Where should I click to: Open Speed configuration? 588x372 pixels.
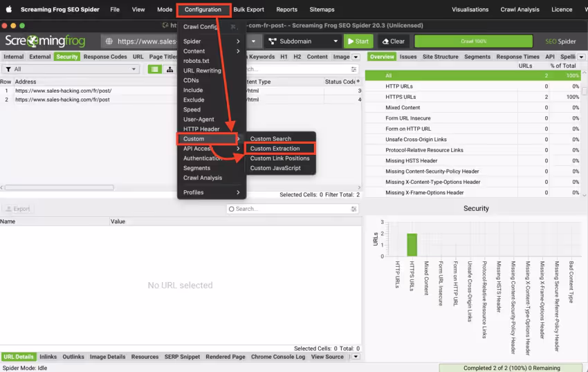pos(192,109)
